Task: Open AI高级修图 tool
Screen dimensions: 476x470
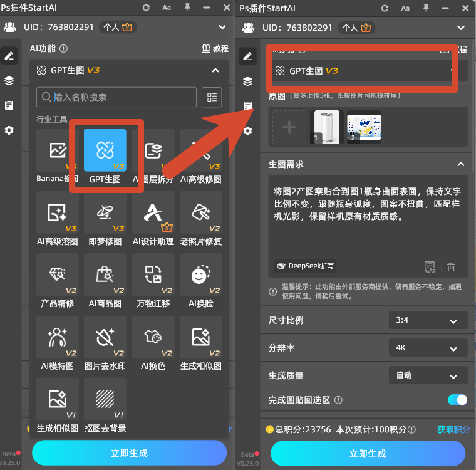Action: 200,150
